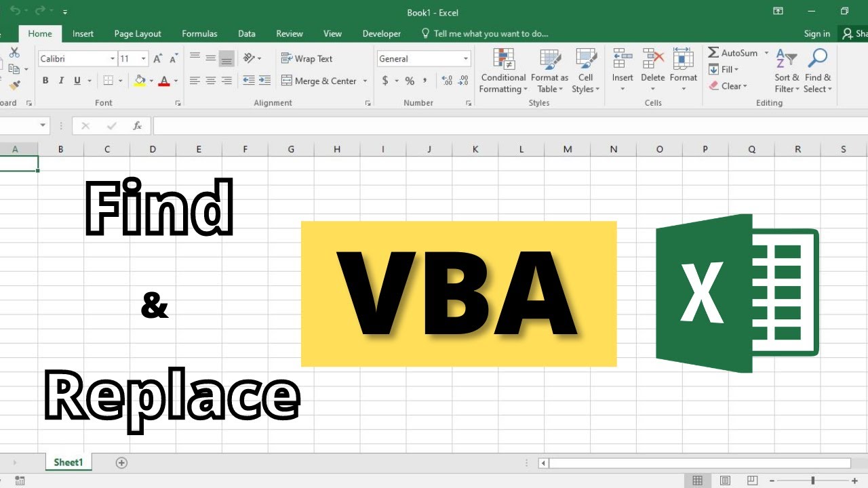Open the Sort & Filter menu

[x=787, y=70]
